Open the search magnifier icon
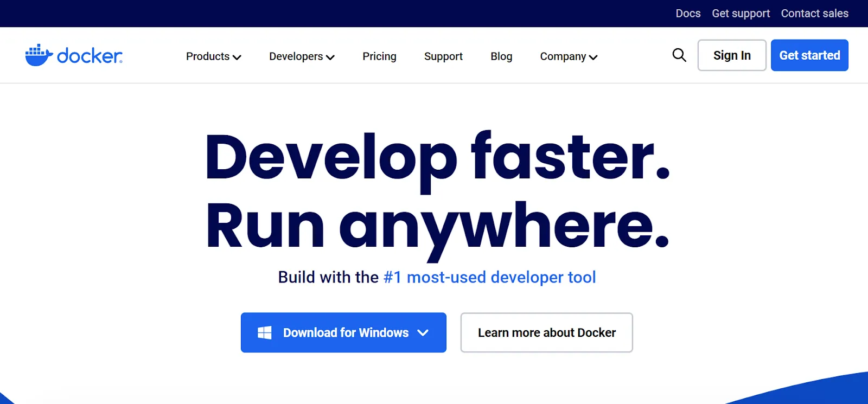The image size is (868, 404). [679, 55]
